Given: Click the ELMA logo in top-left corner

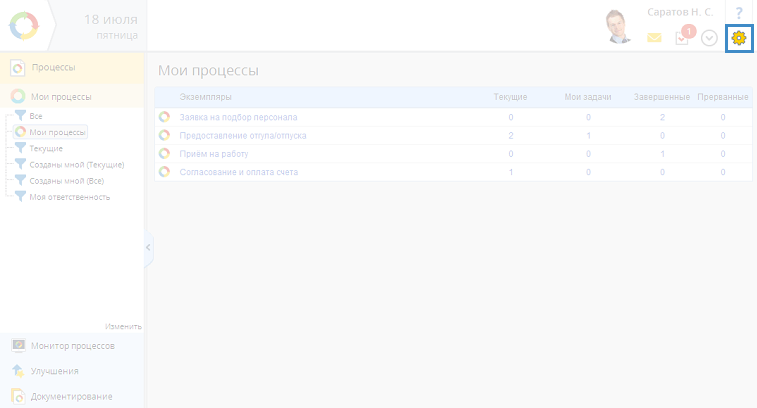Looking at the screenshot, I should coord(24,25).
